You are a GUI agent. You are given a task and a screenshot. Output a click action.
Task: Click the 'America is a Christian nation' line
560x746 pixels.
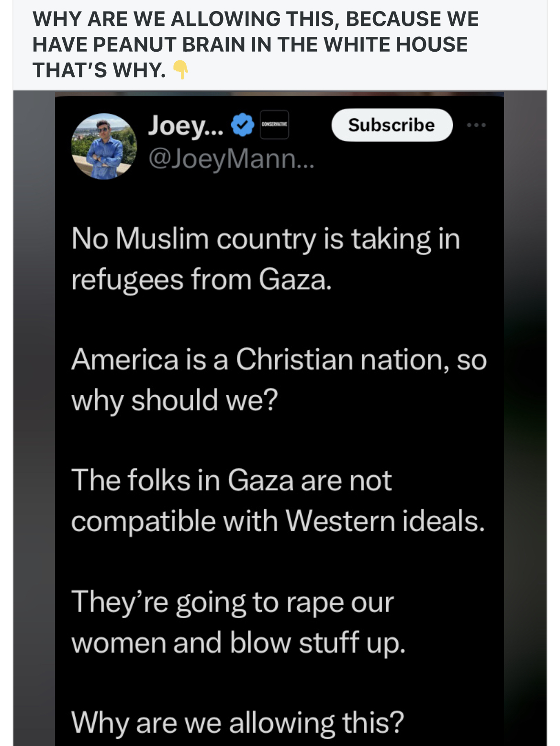click(279, 359)
